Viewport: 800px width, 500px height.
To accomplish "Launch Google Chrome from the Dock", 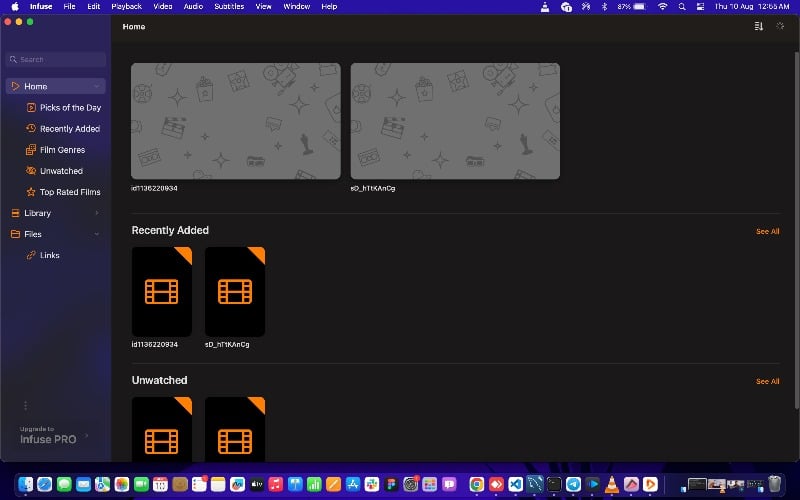I will coord(477,484).
